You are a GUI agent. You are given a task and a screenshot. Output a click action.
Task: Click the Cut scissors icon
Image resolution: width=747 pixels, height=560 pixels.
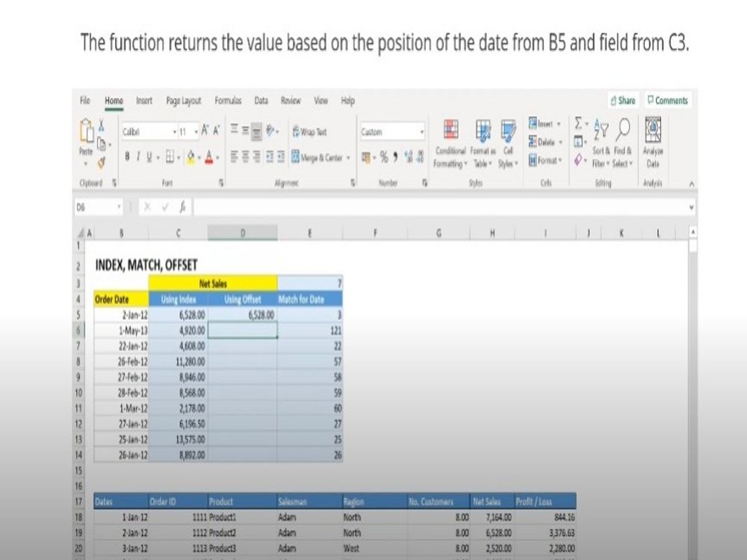[101, 125]
